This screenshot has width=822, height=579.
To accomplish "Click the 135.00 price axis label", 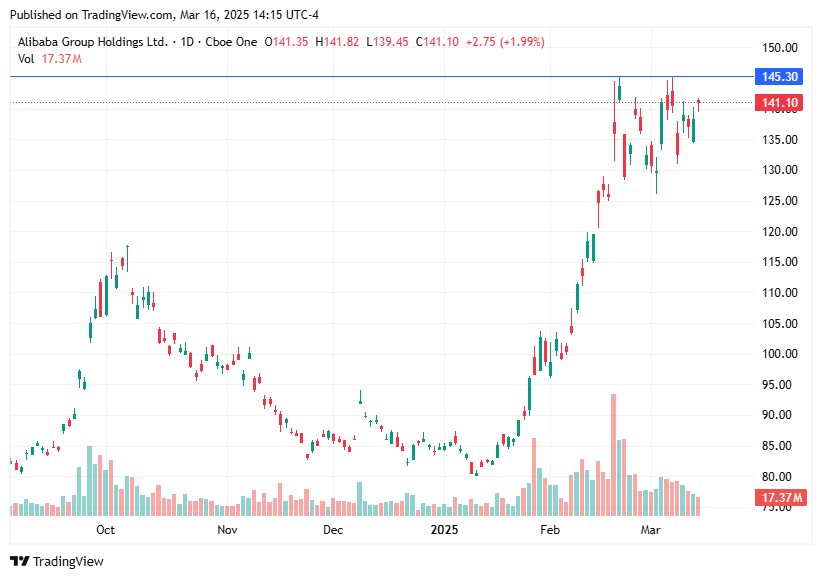I will [x=780, y=140].
